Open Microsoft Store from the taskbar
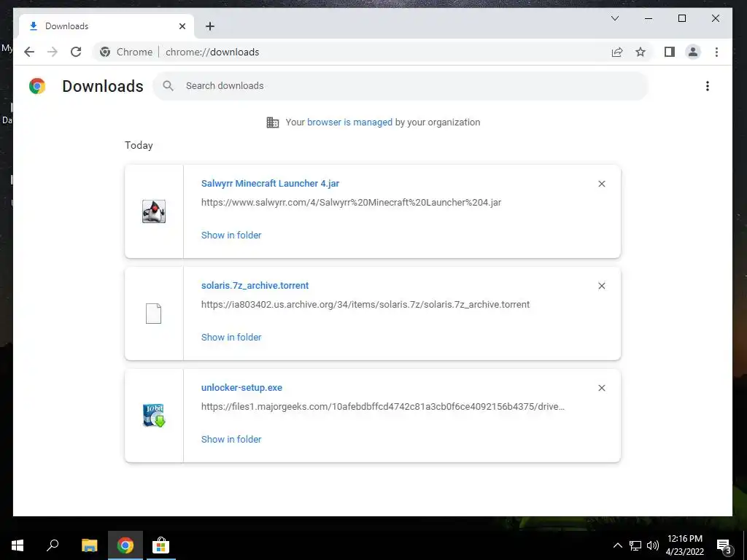The image size is (747, 560). (x=161, y=545)
